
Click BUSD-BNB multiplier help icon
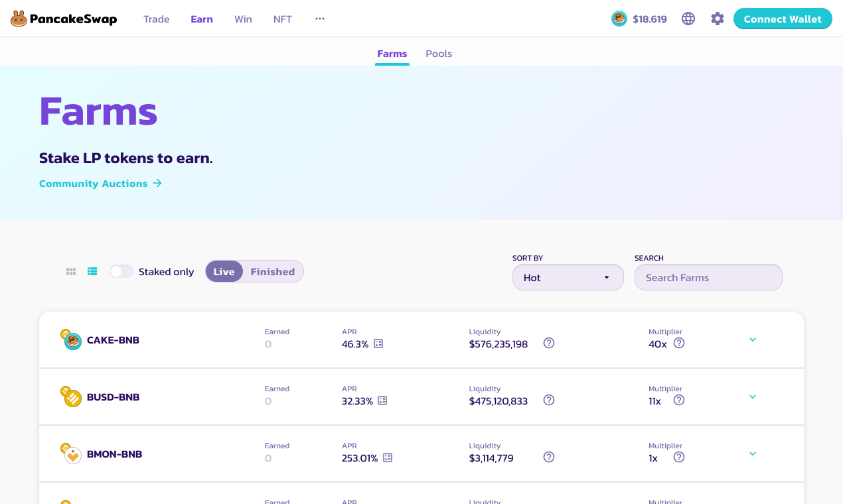point(679,400)
